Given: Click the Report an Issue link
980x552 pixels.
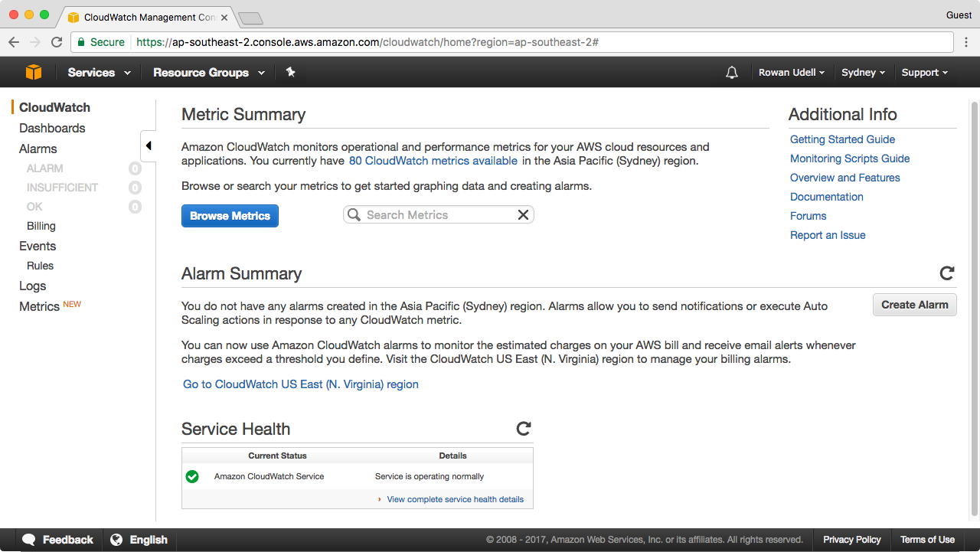Looking at the screenshot, I should (x=828, y=235).
